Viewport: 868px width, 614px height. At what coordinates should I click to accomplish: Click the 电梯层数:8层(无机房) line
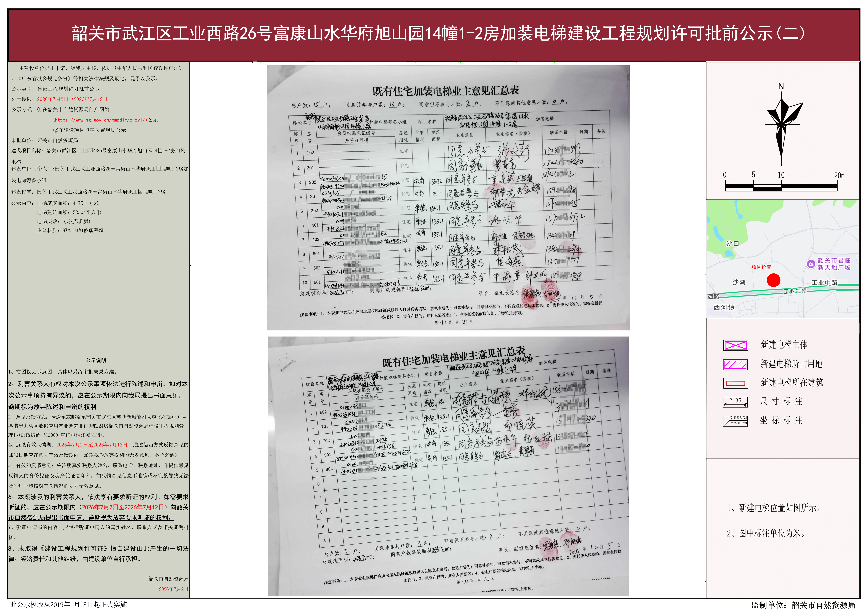point(64,221)
